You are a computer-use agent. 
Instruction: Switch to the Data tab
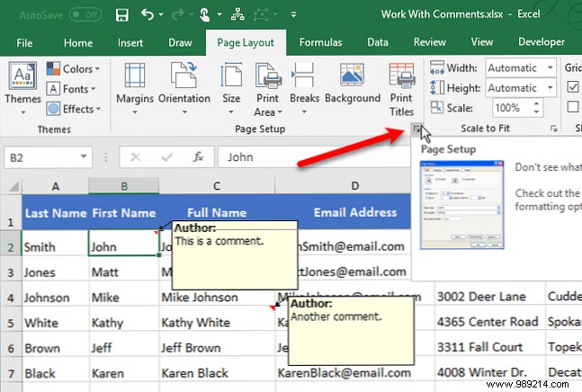point(378,42)
